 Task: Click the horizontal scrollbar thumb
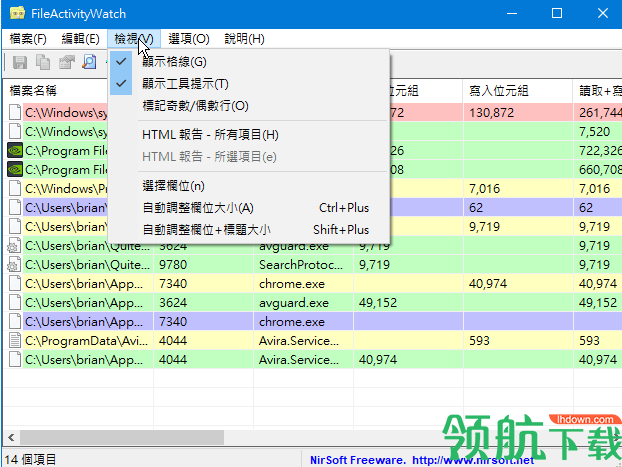click(122, 438)
